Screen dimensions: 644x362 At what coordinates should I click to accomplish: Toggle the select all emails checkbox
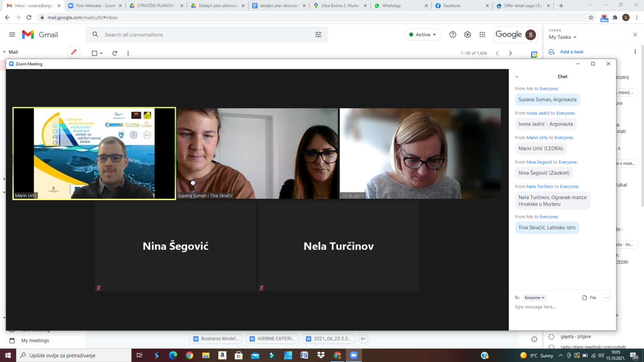click(95, 53)
